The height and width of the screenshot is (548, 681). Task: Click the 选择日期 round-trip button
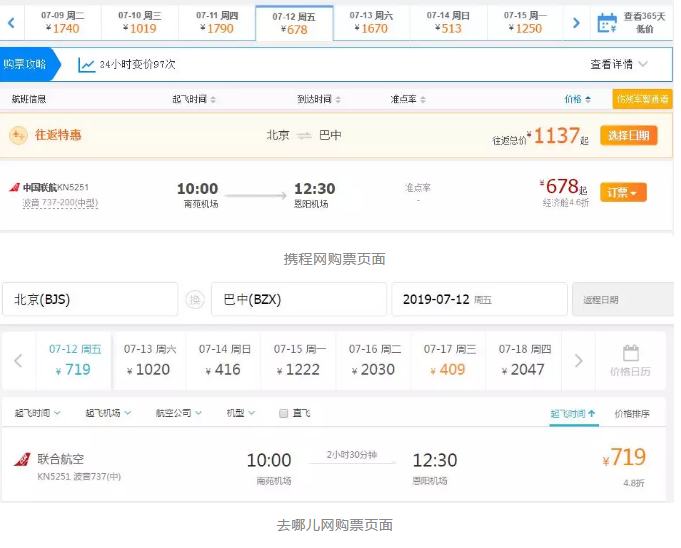628,135
